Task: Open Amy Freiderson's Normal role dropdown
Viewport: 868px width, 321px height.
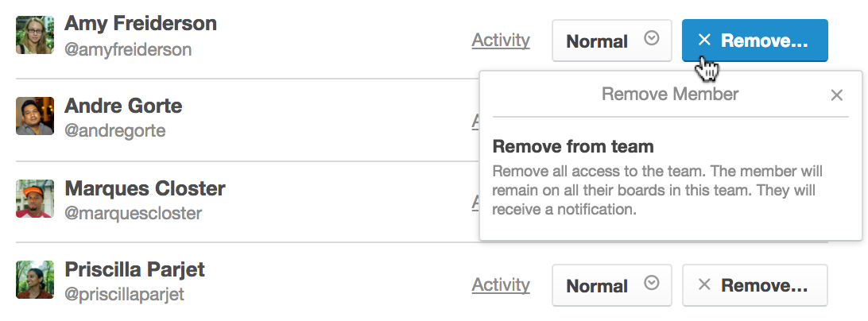Action: click(612, 41)
